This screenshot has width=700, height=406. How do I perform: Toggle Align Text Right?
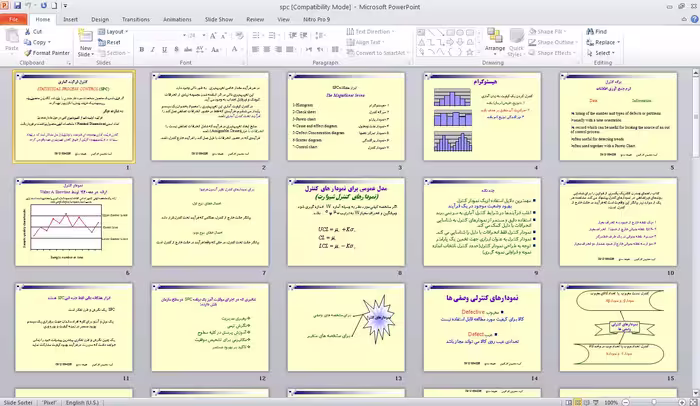(279, 50)
